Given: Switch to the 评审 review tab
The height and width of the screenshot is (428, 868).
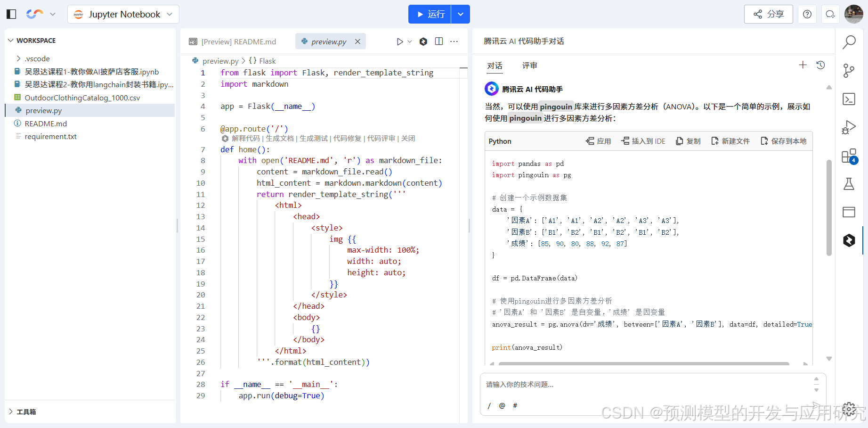Looking at the screenshot, I should click(x=530, y=66).
